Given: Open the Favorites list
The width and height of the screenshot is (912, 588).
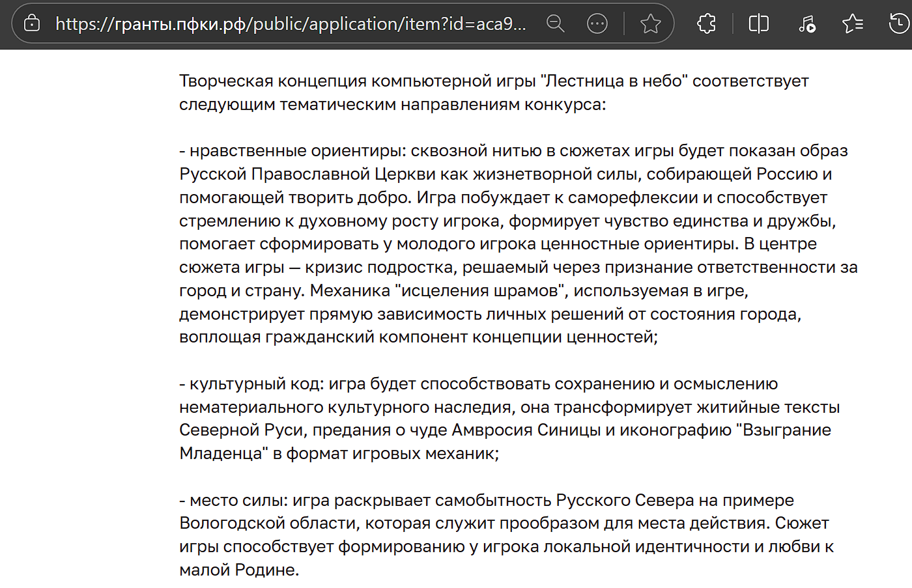Looking at the screenshot, I should tap(852, 24).
